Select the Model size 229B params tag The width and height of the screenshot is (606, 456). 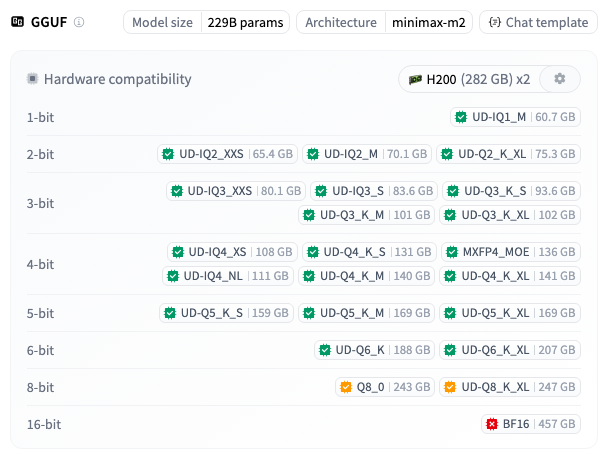[x=207, y=22]
